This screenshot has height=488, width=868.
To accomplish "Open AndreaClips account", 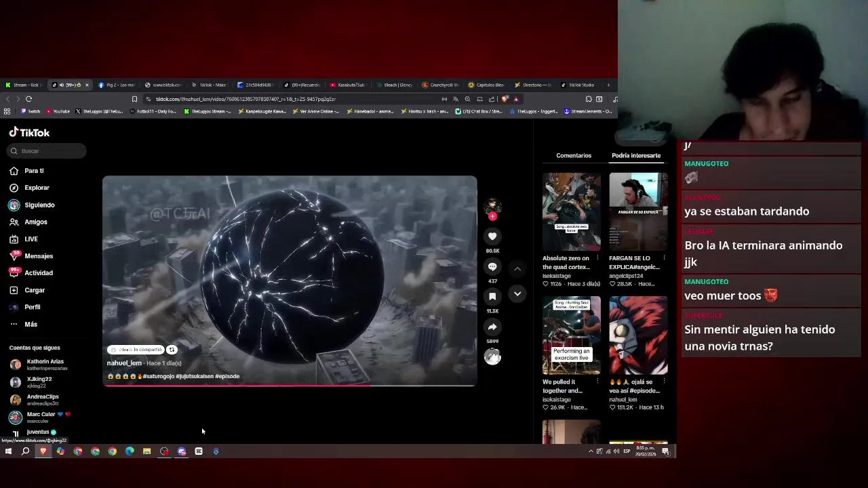I will [x=35, y=400].
